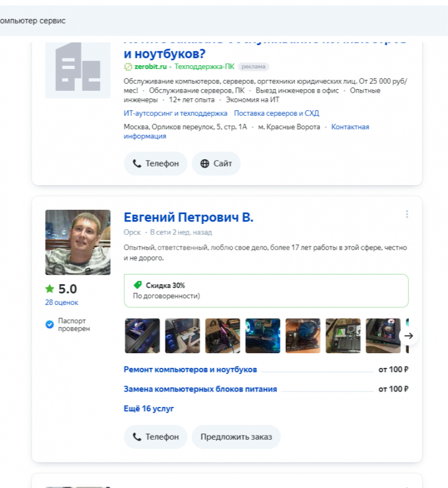Open the sixth work photo of laptop internals

[x=343, y=336]
